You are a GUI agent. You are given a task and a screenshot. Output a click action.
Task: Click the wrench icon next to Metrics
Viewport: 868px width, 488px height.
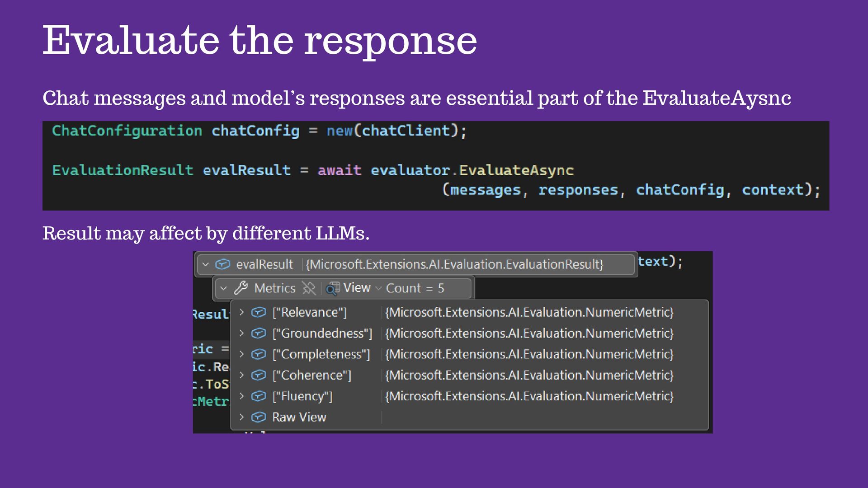coord(241,288)
